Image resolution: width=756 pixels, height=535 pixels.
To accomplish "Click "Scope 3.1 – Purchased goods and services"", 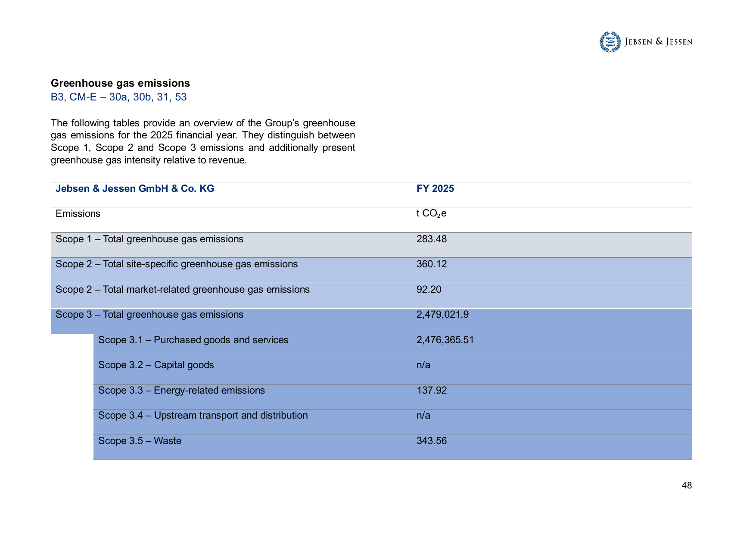I will (x=193, y=340).
